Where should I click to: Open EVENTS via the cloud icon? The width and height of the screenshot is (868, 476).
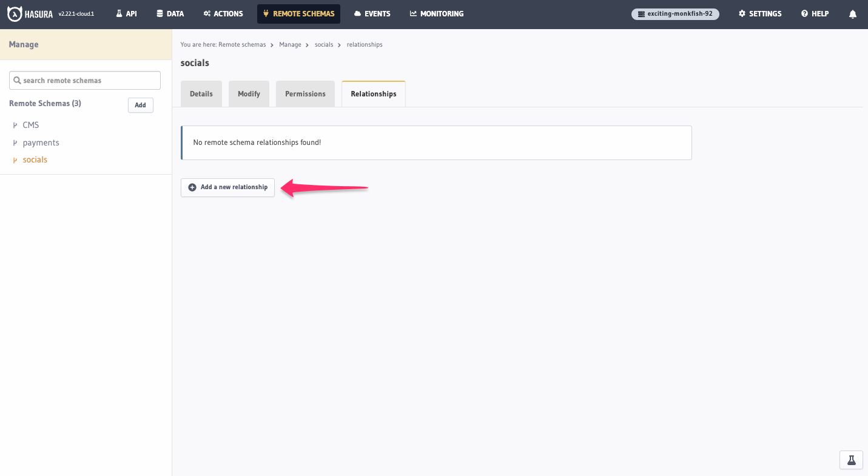[357, 13]
